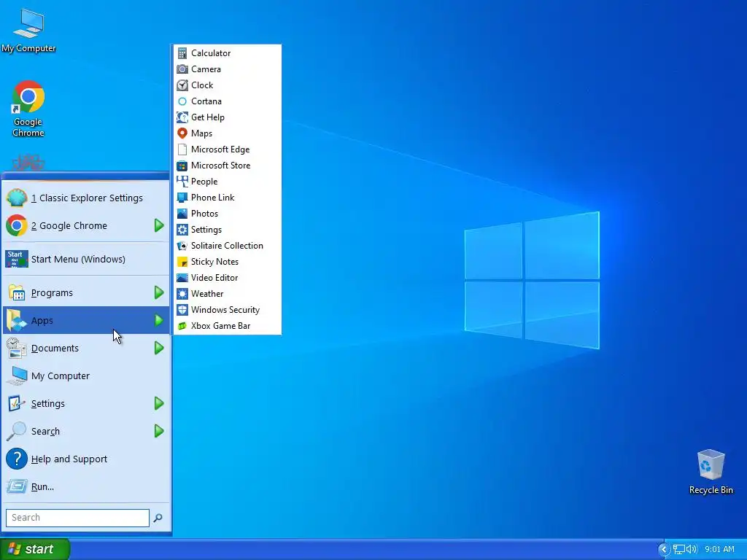747x560 pixels.
Task: Click the Solitaire Collection icon
Action: click(182, 246)
